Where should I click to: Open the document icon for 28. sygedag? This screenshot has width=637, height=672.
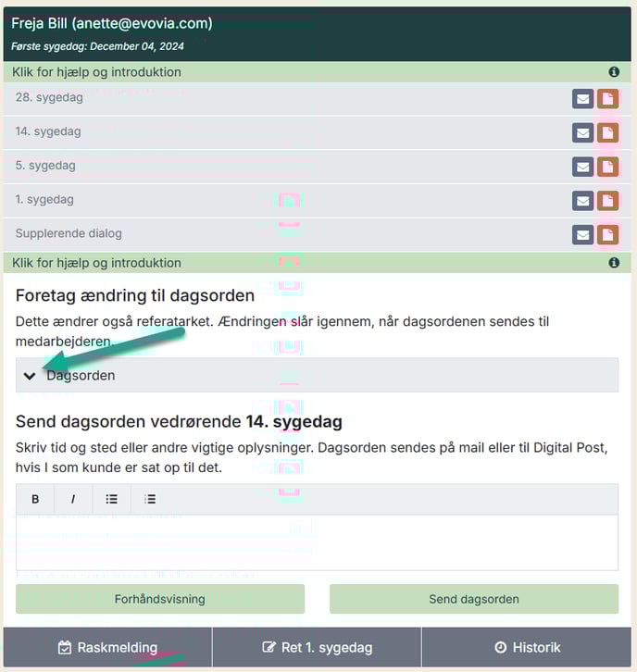point(607,99)
